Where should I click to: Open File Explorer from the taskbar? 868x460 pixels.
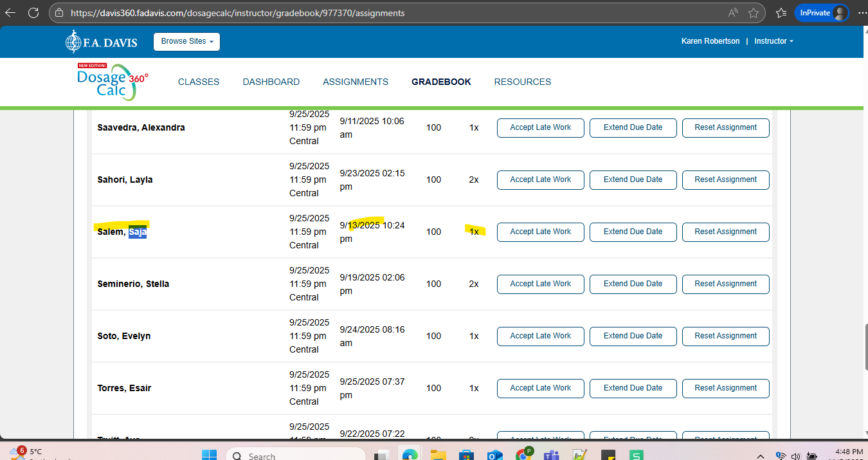click(438, 455)
